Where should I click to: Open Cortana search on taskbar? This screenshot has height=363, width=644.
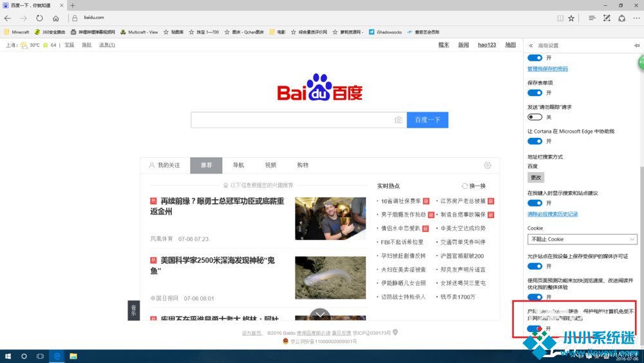(24, 356)
